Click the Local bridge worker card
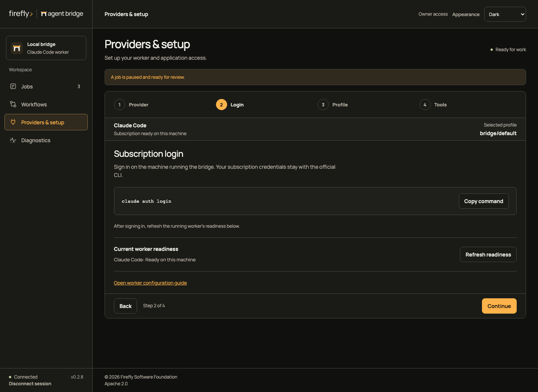This screenshot has width=538, height=392. [46, 48]
